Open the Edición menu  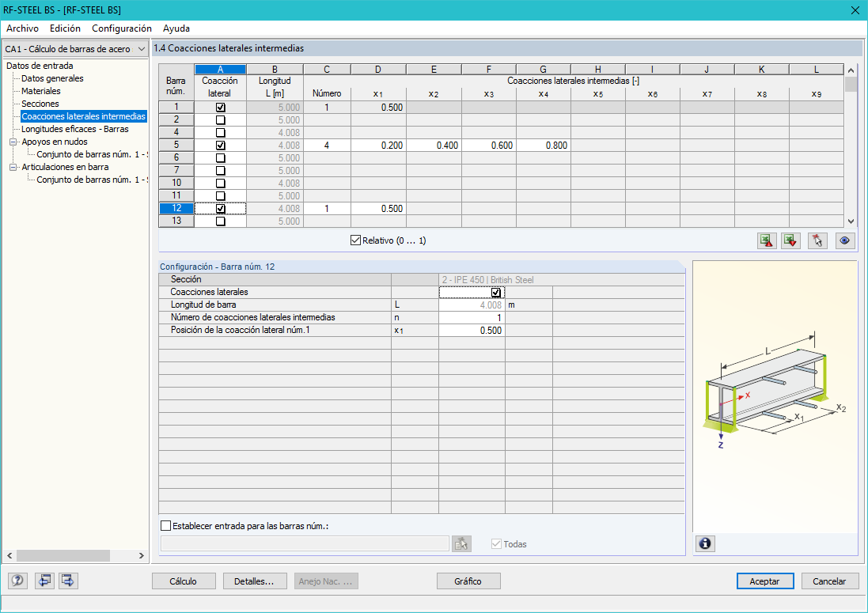(66, 28)
